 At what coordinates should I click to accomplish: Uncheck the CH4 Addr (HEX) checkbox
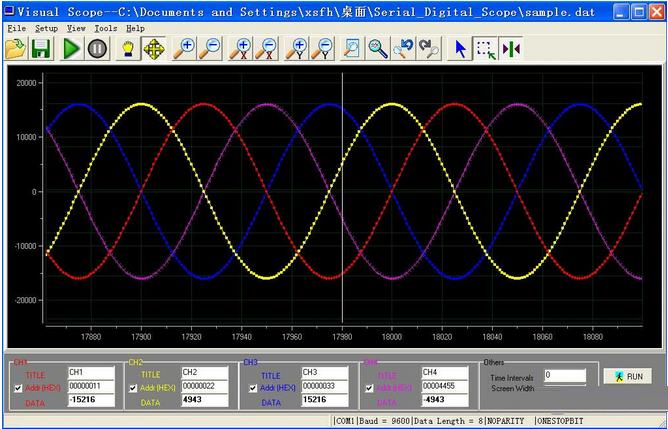pos(370,388)
